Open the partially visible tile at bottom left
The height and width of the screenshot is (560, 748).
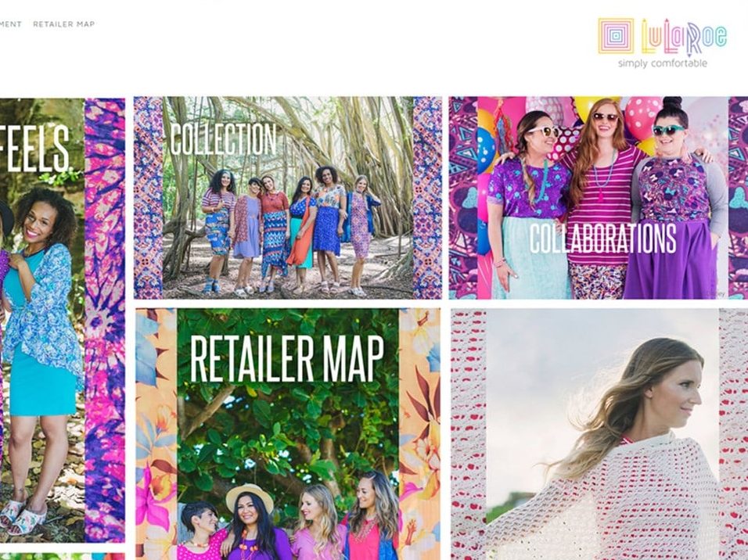pyautogui.click(x=62, y=556)
